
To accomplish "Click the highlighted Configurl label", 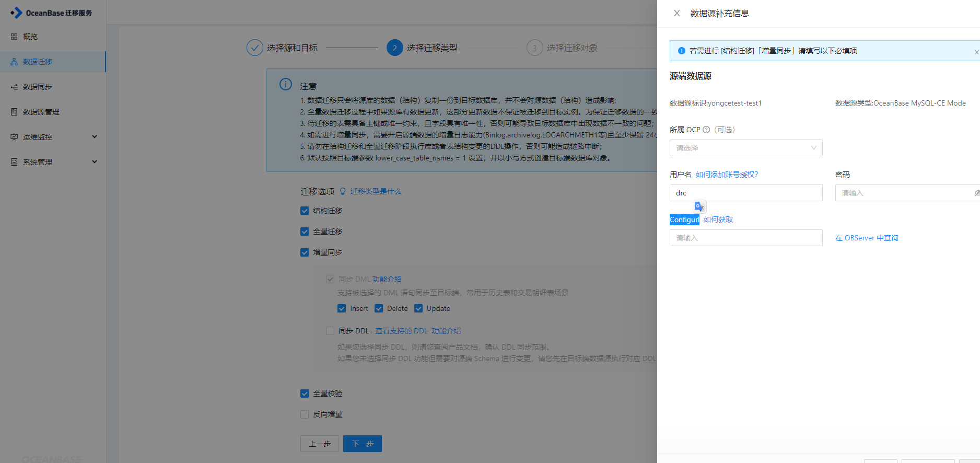I will pos(684,219).
